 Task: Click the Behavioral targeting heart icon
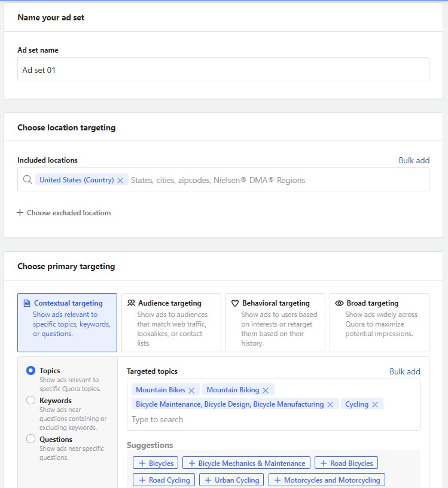[x=235, y=303]
